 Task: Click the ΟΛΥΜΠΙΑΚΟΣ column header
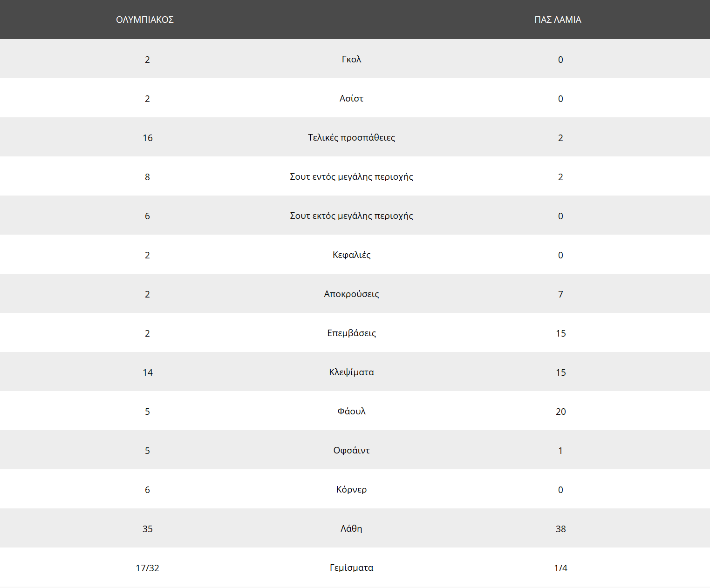[x=145, y=20]
